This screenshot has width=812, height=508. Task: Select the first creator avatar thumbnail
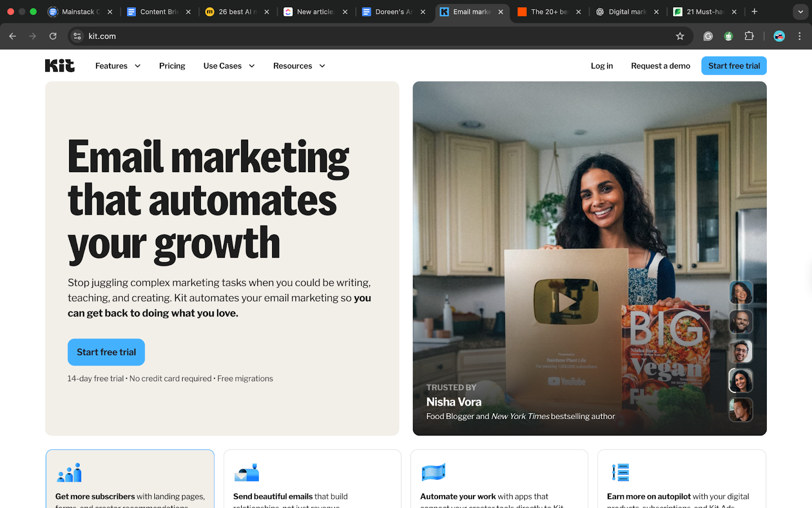coord(740,292)
